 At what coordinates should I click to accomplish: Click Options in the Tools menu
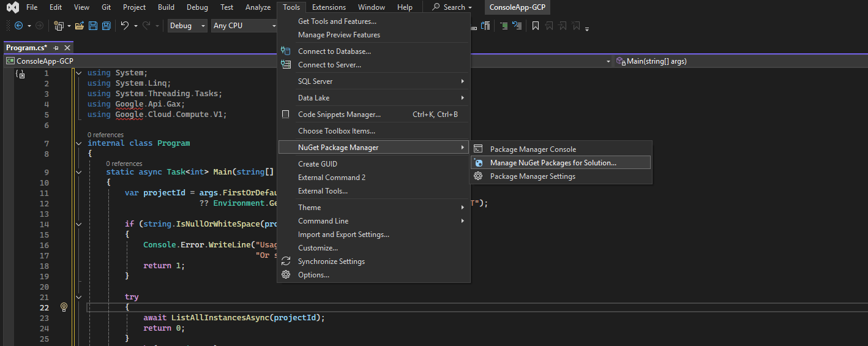tap(313, 275)
